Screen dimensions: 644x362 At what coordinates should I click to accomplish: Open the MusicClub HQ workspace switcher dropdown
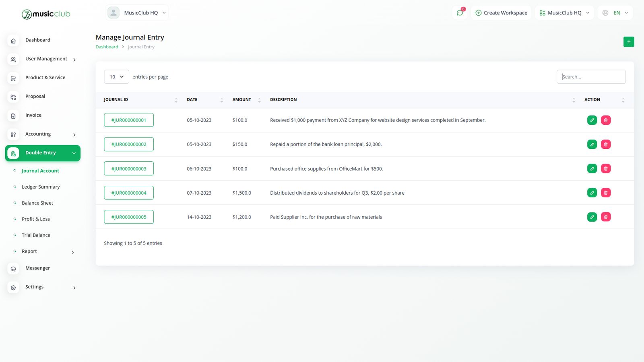[x=564, y=13]
